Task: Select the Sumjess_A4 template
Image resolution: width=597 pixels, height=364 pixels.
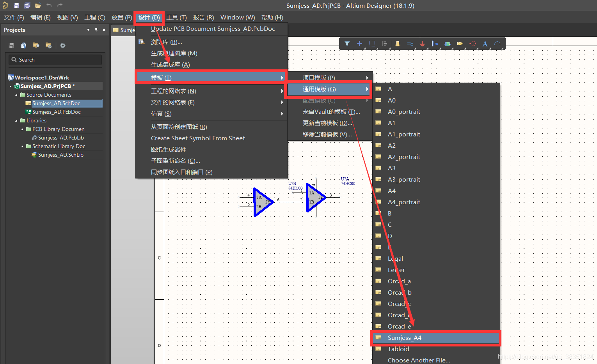Action: click(436, 338)
